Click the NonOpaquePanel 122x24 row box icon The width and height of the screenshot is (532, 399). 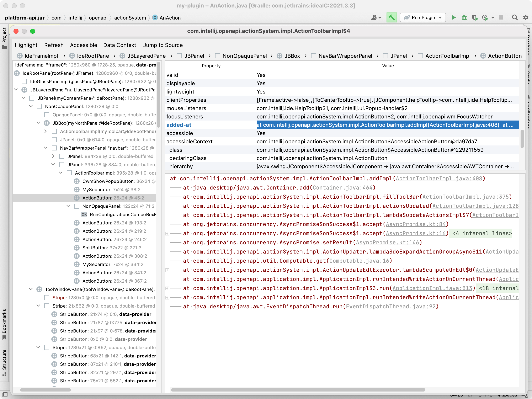pos(77,206)
